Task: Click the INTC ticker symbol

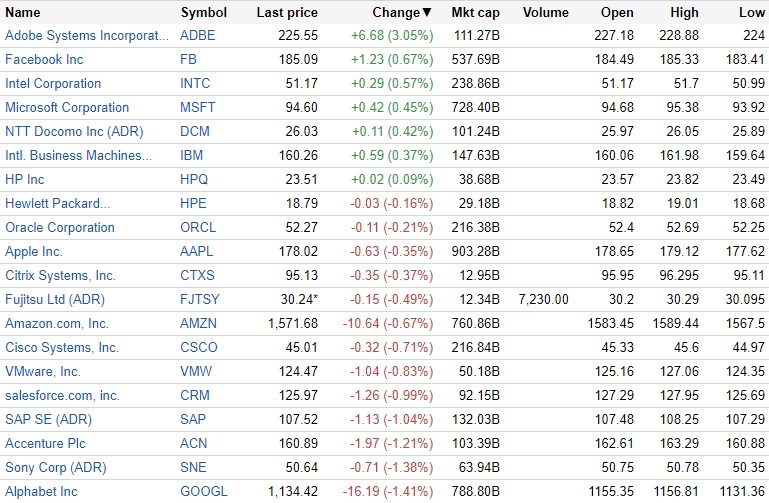Action: pos(196,84)
